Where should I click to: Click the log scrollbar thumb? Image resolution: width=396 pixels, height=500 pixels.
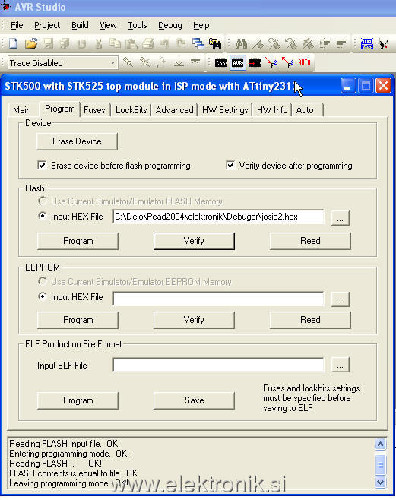[x=380, y=465]
